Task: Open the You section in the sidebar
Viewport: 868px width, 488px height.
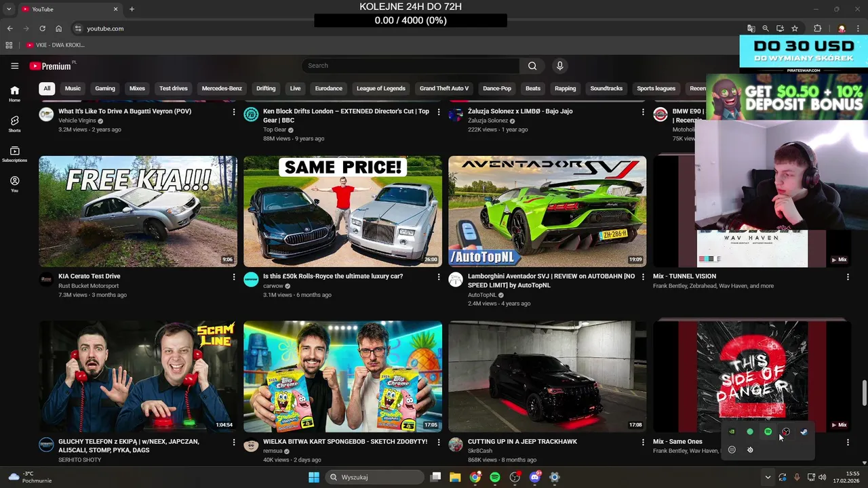Action: tap(14, 184)
